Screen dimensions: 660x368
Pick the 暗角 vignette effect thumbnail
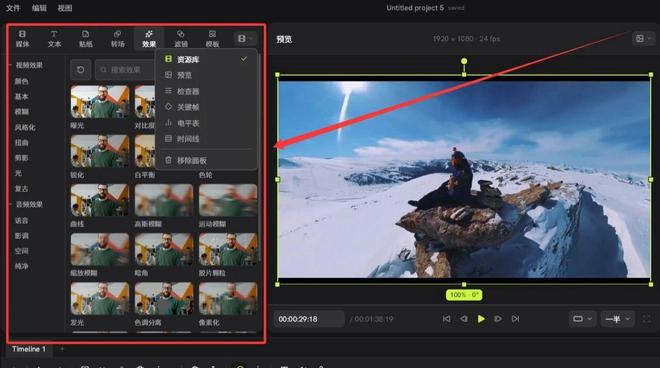click(x=164, y=249)
